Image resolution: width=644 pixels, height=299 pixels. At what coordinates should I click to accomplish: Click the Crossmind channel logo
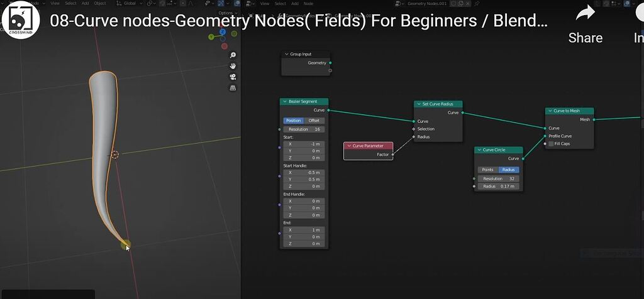[20, 19]
